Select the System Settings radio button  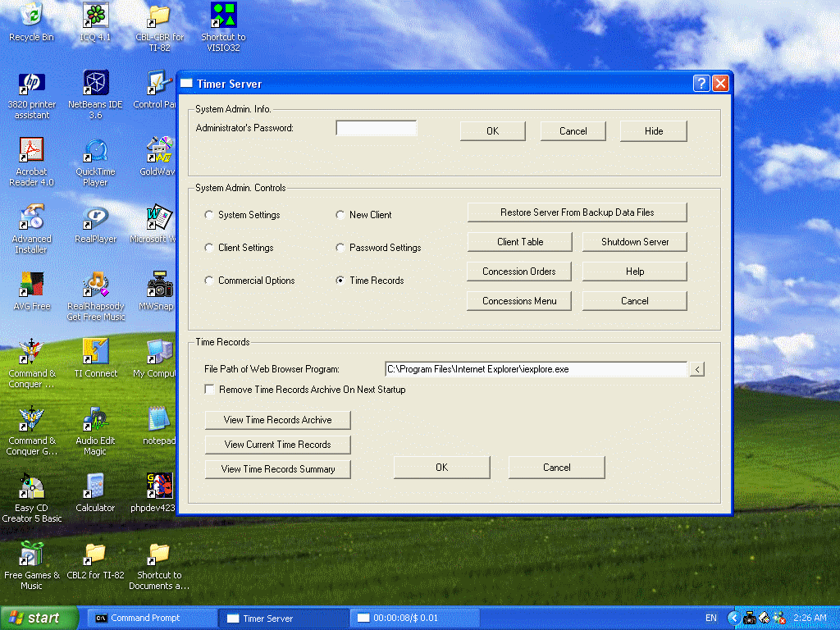coord(209,215)
